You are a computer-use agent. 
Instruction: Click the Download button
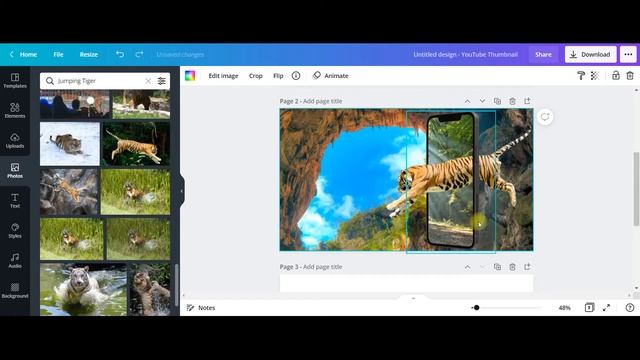tap(590, 54)
